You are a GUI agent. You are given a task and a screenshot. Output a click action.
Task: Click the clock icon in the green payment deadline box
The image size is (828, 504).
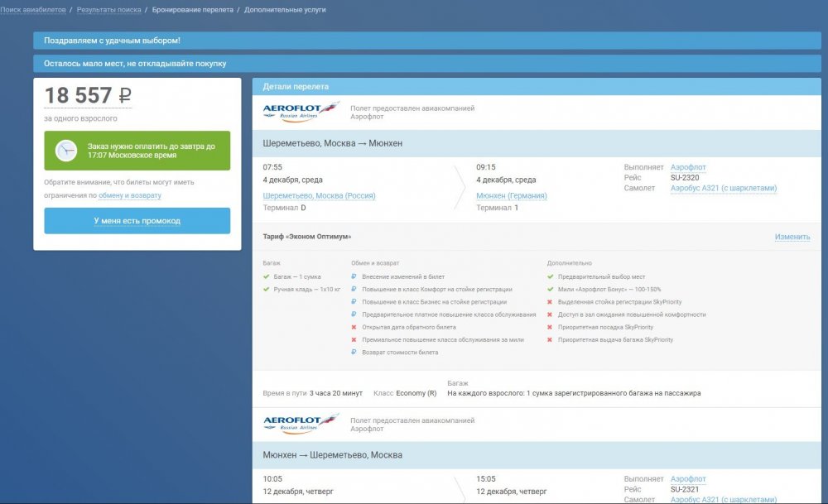(66, 151)
